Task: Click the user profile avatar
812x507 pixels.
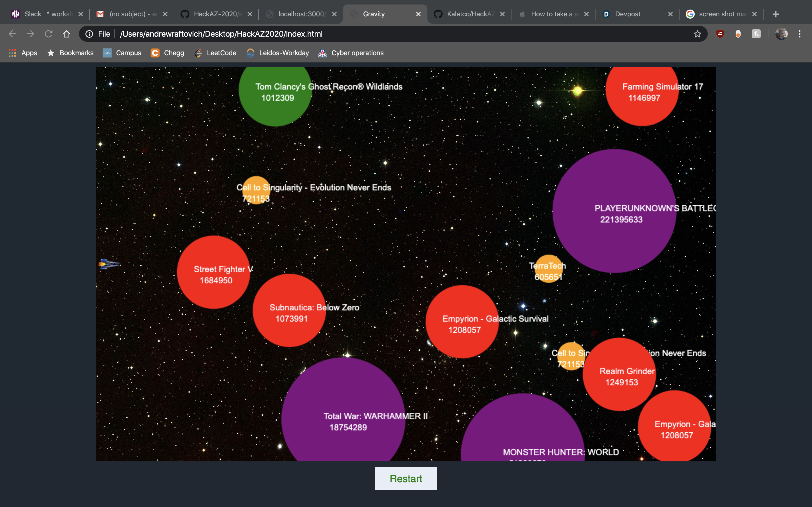Action: tap(781, 34)
